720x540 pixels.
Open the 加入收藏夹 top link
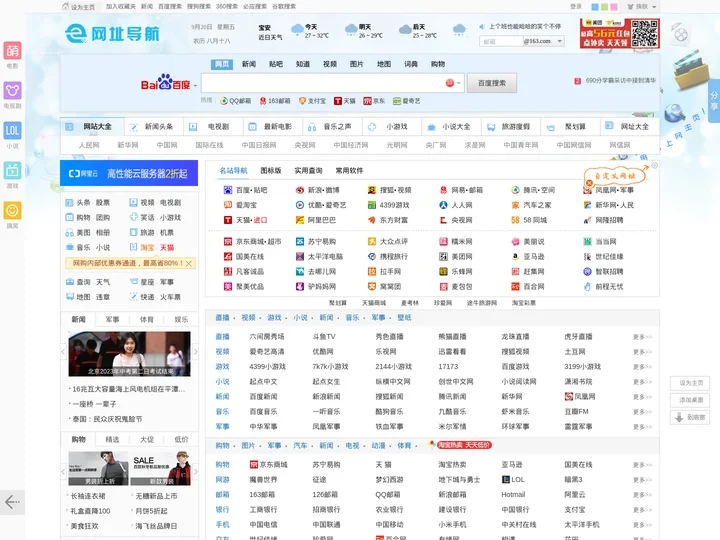(121, 6)
